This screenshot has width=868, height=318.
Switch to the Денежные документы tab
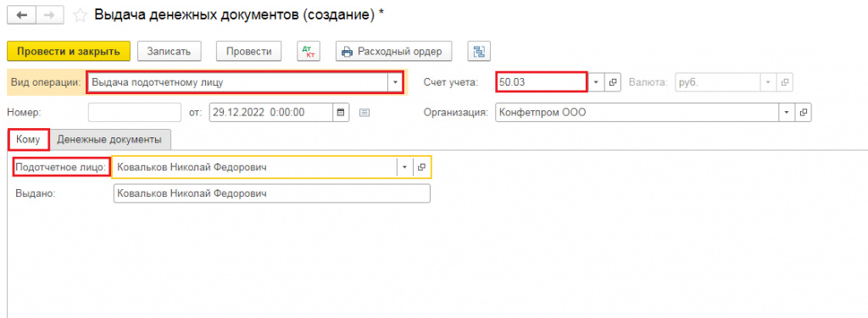(x=109, y=140)
